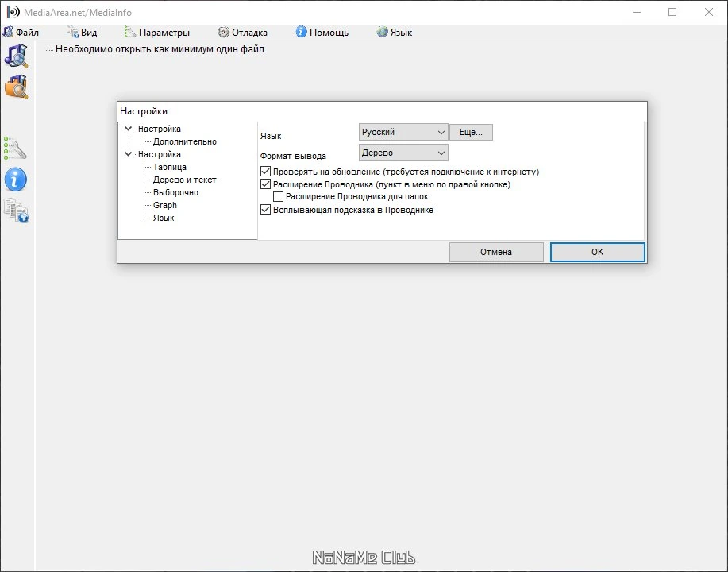Open the Дерево output format dropdown
728x572 pixels.
tap(403, 153)
